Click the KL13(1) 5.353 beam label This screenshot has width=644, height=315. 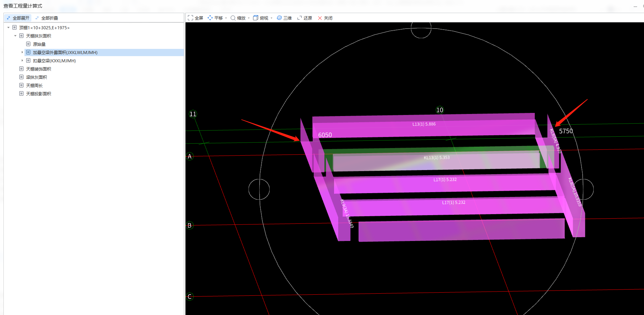437,158
